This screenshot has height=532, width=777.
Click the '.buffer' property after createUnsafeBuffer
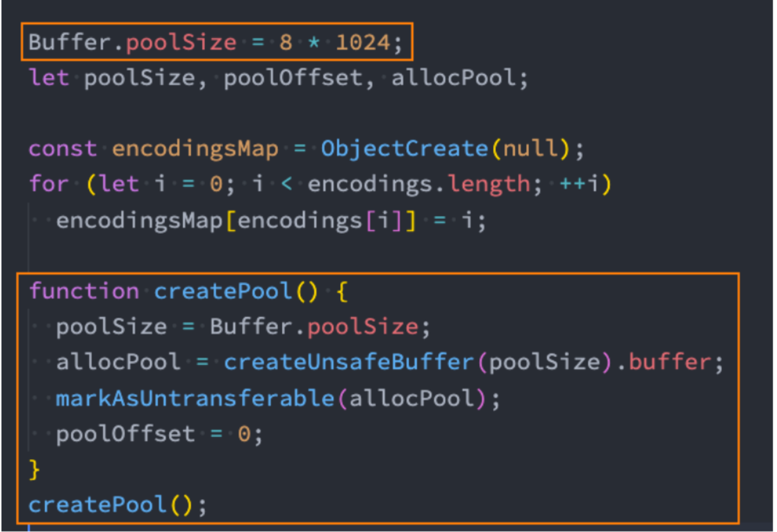(670, 362)
